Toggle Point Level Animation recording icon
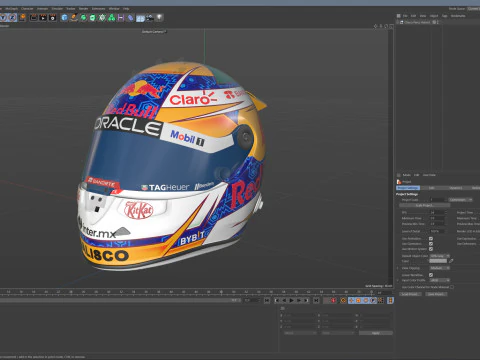Image resolution: width=480 pixels, height=360 pixels. (381, 300)
